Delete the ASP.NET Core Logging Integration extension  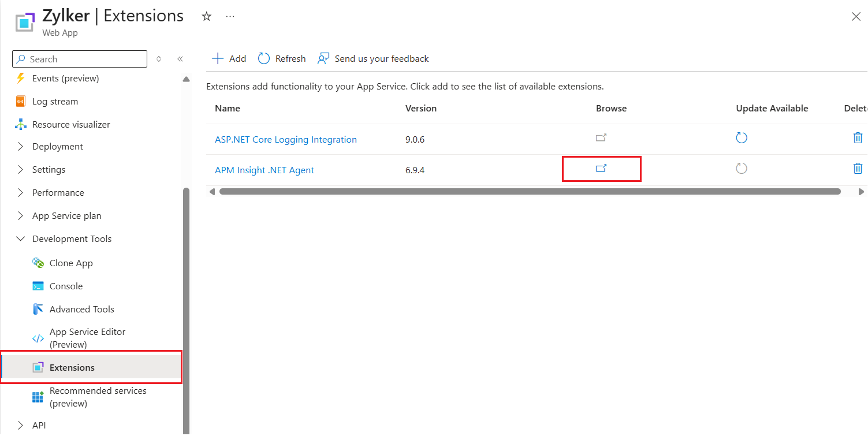pyautogui.click(x=858, y=138)
